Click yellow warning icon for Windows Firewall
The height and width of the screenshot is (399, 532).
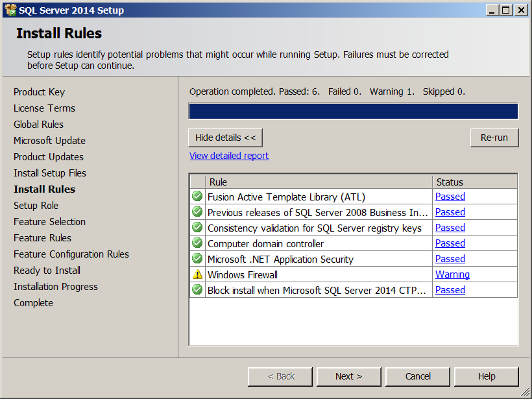tap(197, 274)
